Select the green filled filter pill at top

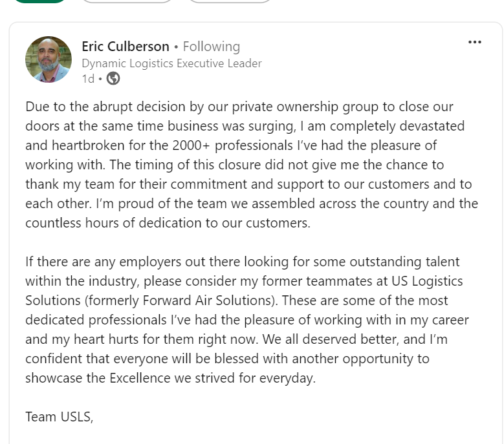coord(40,1)
